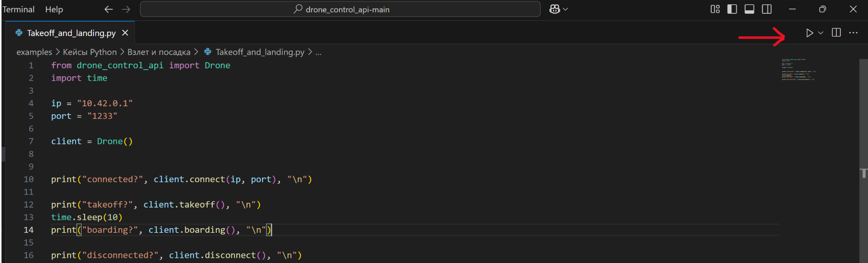Split the editor to the right
The height and width of the screenshot is (263, 868).
tap(836, 33)
